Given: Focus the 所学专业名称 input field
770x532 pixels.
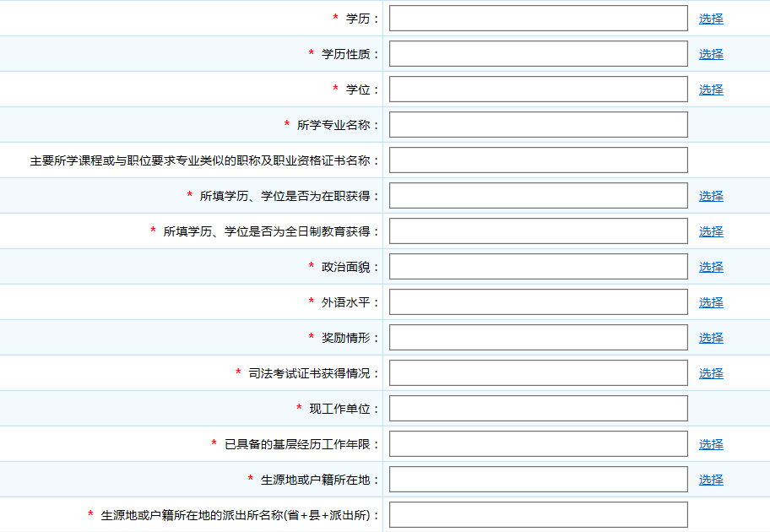Looking at the screenshot, I should tap(538, 124).
